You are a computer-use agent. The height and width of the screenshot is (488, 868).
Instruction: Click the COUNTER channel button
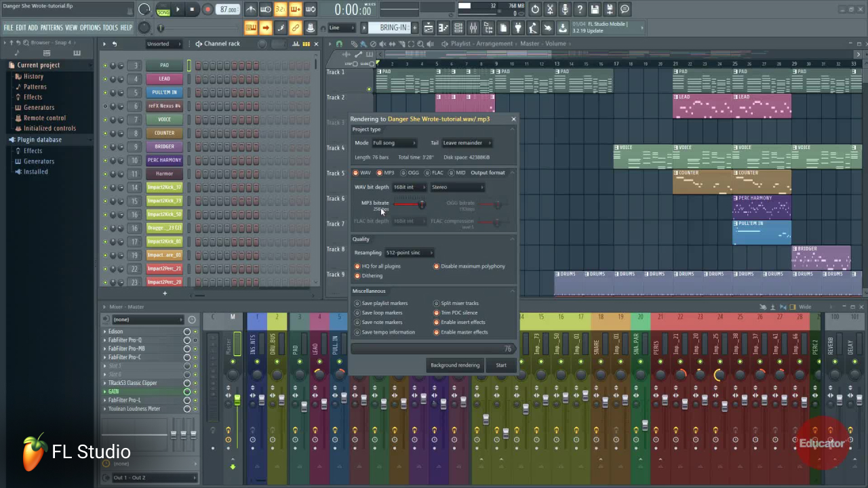coord(164,133)
